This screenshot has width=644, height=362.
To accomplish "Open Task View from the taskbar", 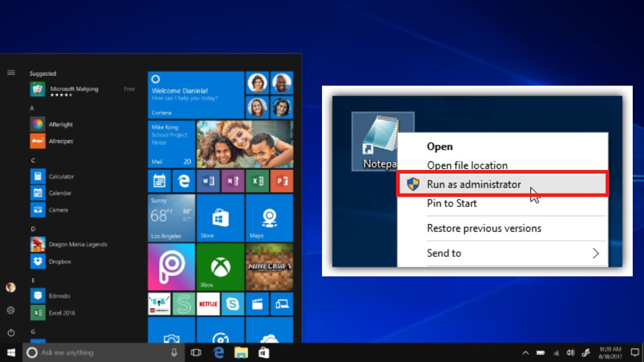I will (196, 352).
